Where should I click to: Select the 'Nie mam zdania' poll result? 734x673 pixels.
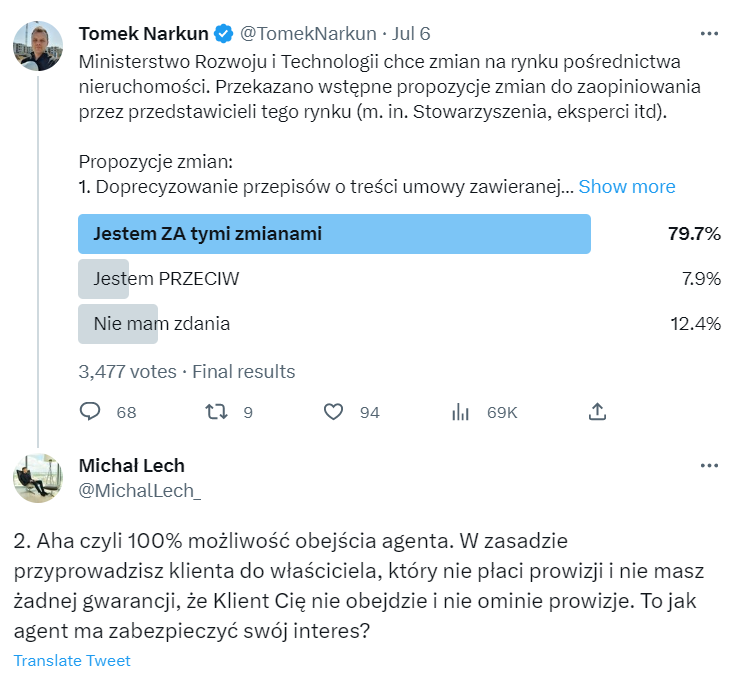[x=161, y=324]
